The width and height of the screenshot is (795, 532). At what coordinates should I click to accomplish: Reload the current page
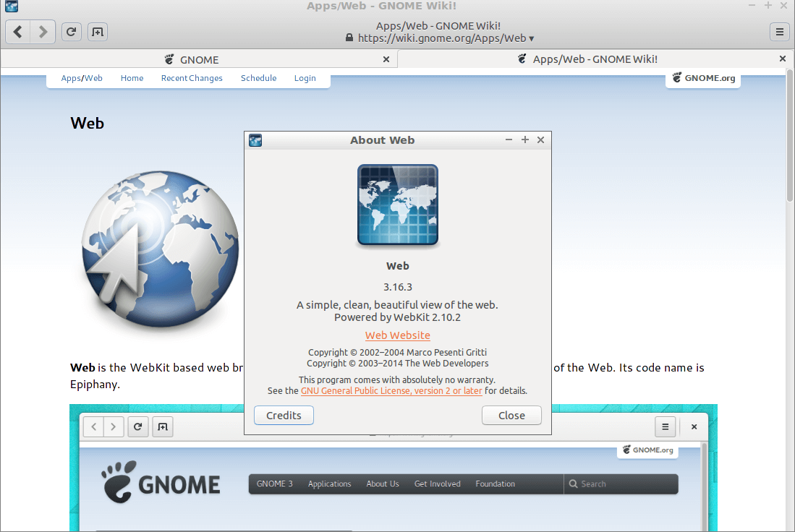pos(72,32)
